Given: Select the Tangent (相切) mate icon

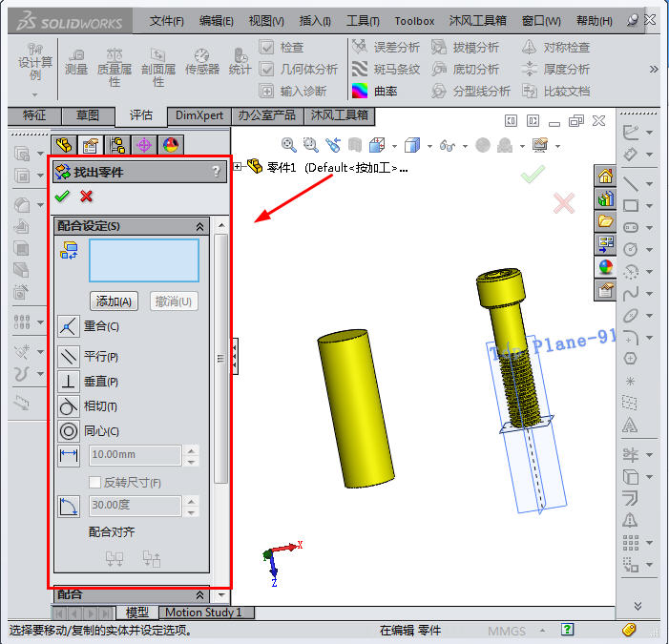Looking at the screenshot, I should tap(69, 406).
